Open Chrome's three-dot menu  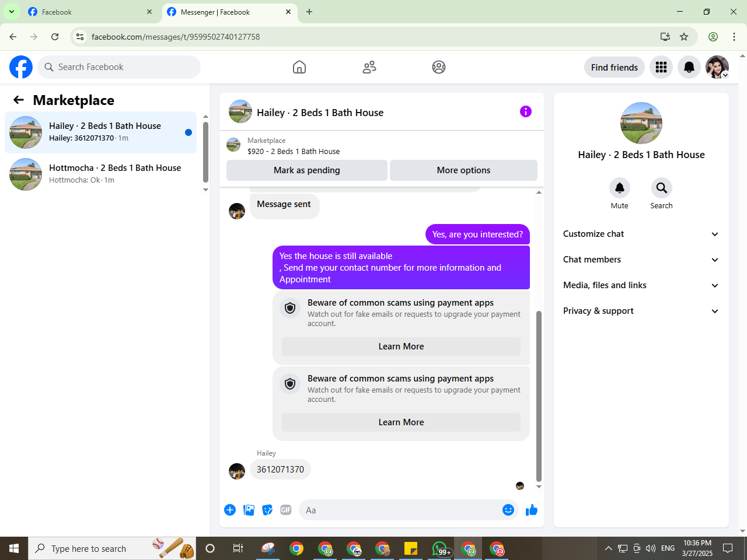click(x=734, y=37)
